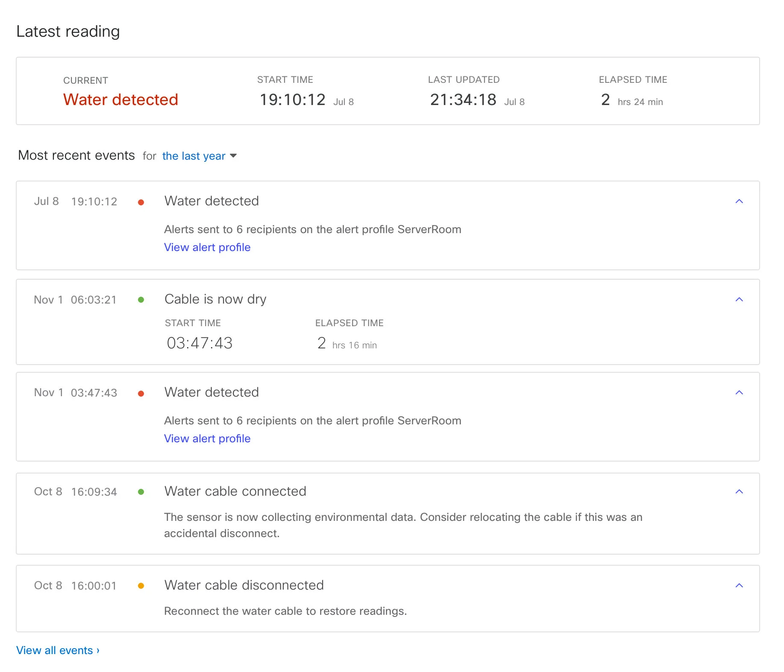Click the elapsed time '2 hrs 24 min'
Viewport: 784px width, 672px height.
(x=632, y=100)
